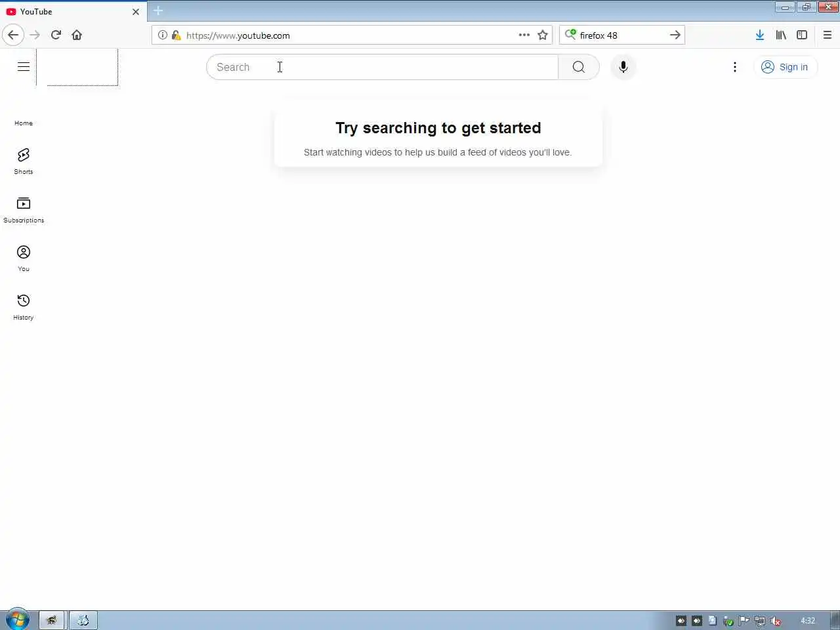
Task: Click the taskbar clock showing 4:32
Action: pyautogui.click(x=808, y=621)
